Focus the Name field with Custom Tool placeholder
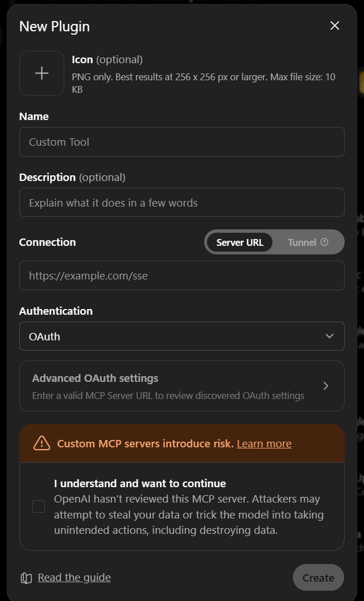This screenshot has width=364, height=601. point(182,142)
